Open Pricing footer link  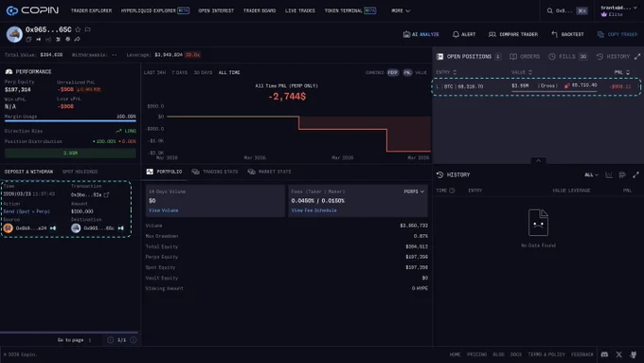coord(476,354)
